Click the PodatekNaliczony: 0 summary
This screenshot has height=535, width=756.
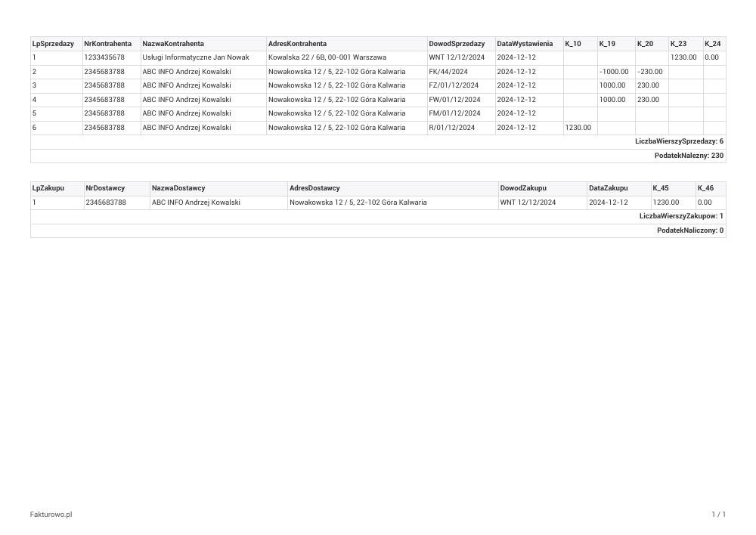pos(690,231)
